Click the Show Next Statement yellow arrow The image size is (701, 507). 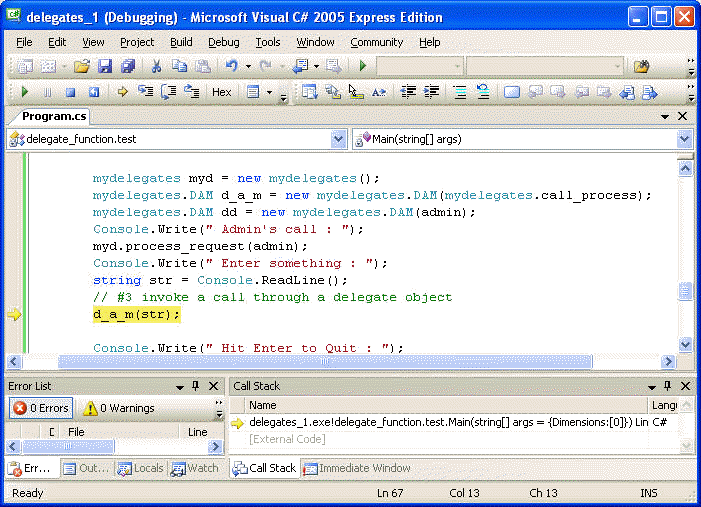click(122, 92)
